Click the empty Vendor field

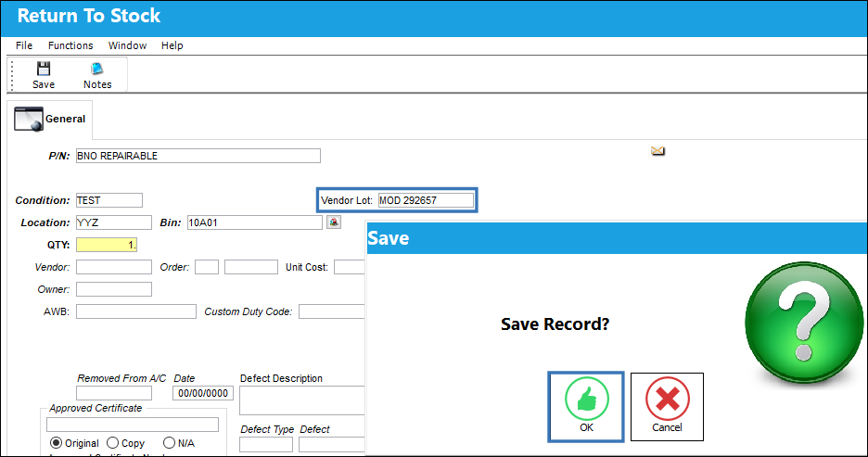[x=113, y=267]
